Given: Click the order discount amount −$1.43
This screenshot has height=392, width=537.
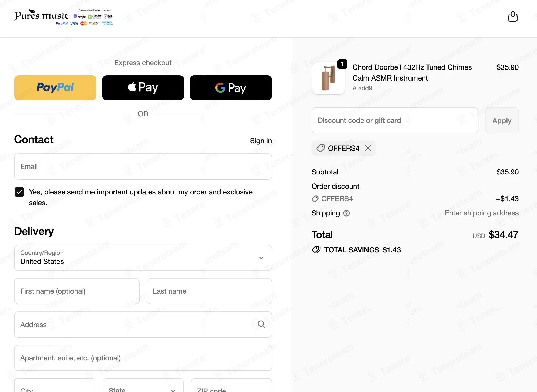Looking at the screenshot, I should 507,199.
